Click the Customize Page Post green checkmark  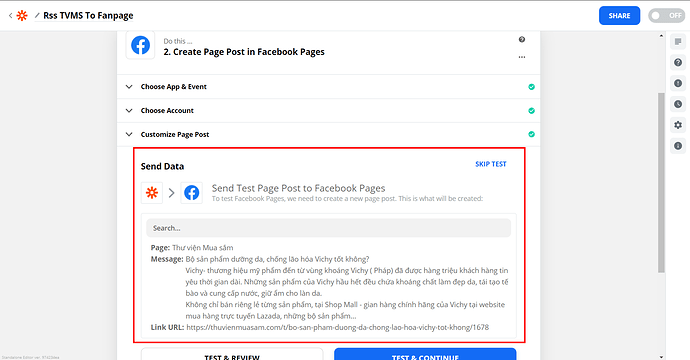coord(531,134)
